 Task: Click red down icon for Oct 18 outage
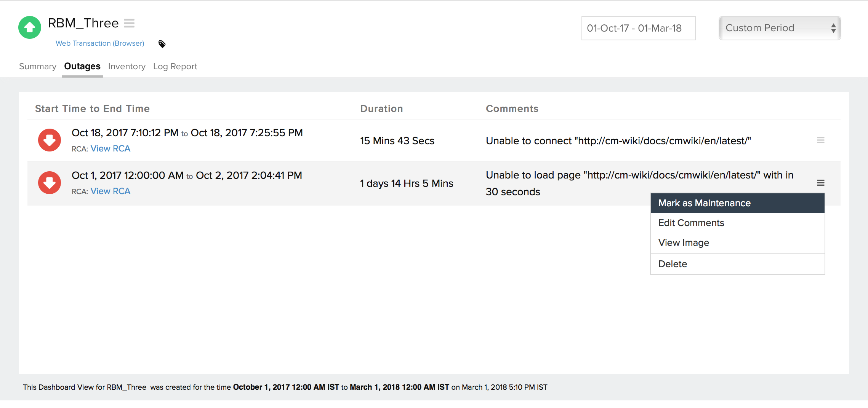50,140
